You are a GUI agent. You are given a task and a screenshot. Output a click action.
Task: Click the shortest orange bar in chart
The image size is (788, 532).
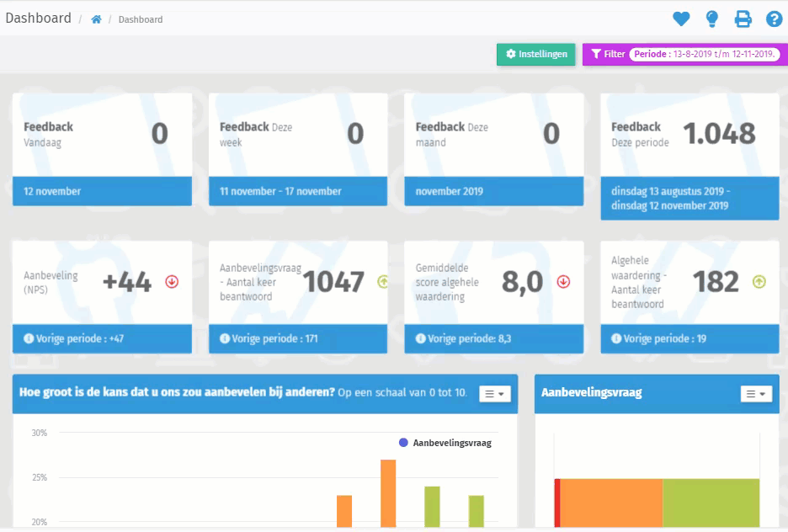coord(344,512)
